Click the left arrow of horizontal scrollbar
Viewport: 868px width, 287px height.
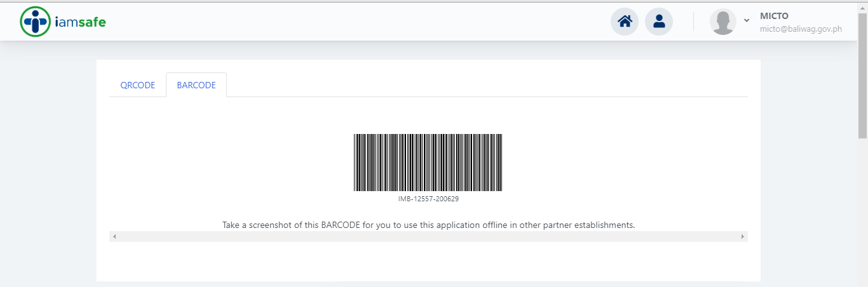tap(114, 236)
